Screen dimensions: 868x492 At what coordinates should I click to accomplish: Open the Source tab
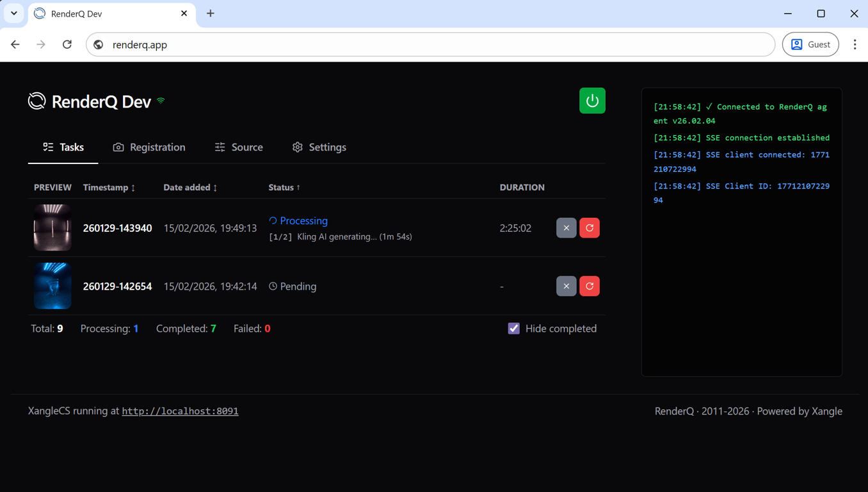pos(239,147)
